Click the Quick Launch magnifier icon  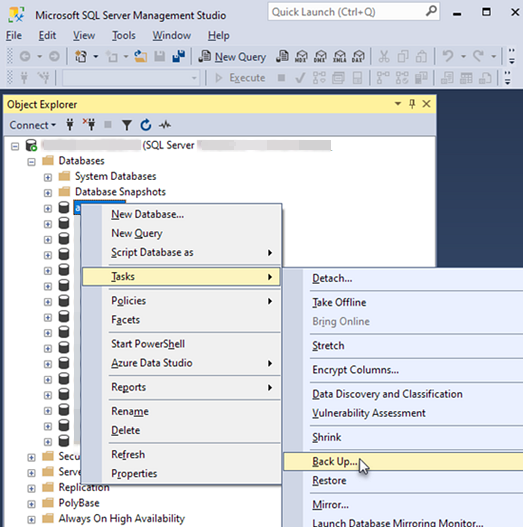click(431, 11)
